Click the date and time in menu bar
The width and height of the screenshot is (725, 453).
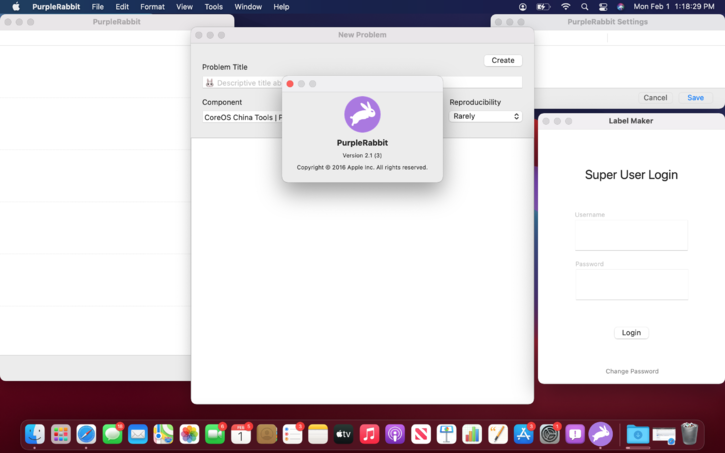click(674, 6)
